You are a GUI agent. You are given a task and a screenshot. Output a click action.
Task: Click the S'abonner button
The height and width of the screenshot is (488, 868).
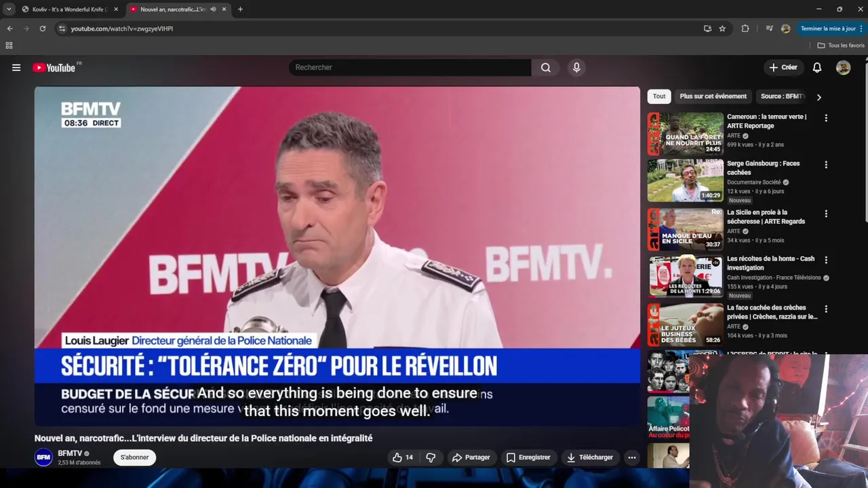(134, 457)
